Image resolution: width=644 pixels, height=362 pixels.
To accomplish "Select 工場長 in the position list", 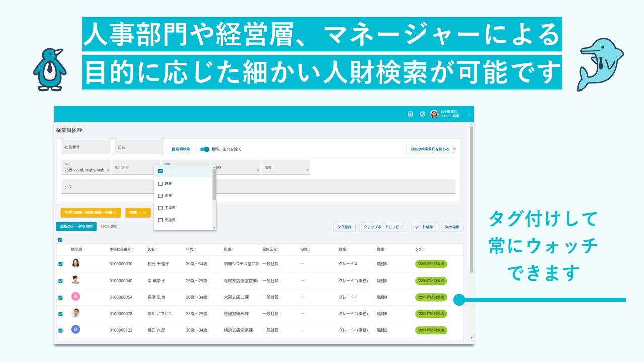I will click(x=160, y=208).
